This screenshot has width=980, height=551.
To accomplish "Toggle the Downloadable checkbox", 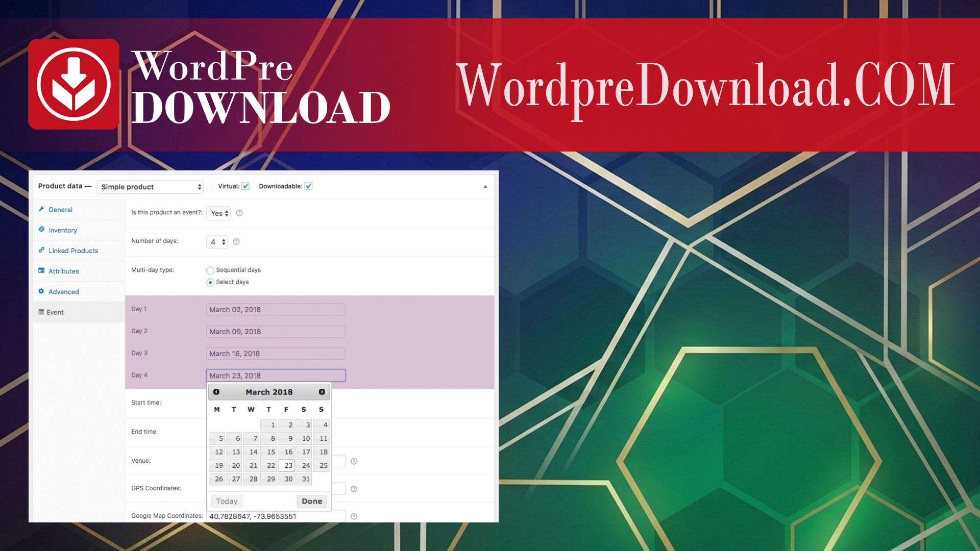I will pyautogui.click(x=308, y=186).
